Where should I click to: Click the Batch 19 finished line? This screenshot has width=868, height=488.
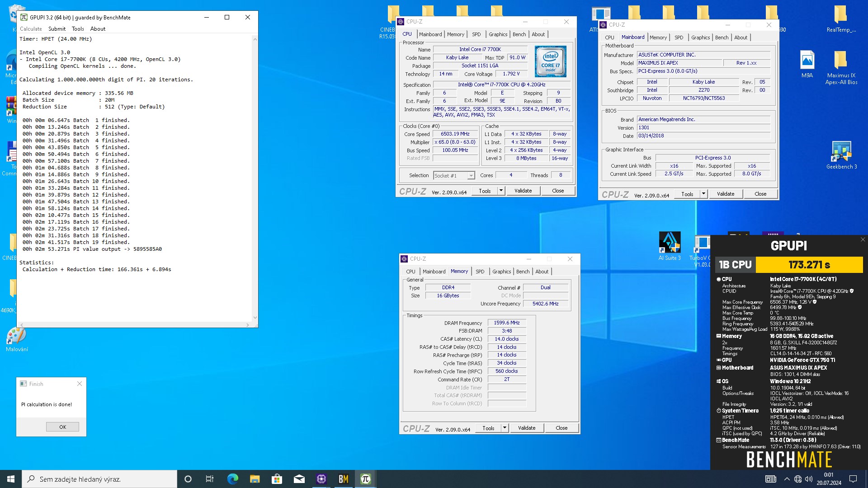(76, 242)
